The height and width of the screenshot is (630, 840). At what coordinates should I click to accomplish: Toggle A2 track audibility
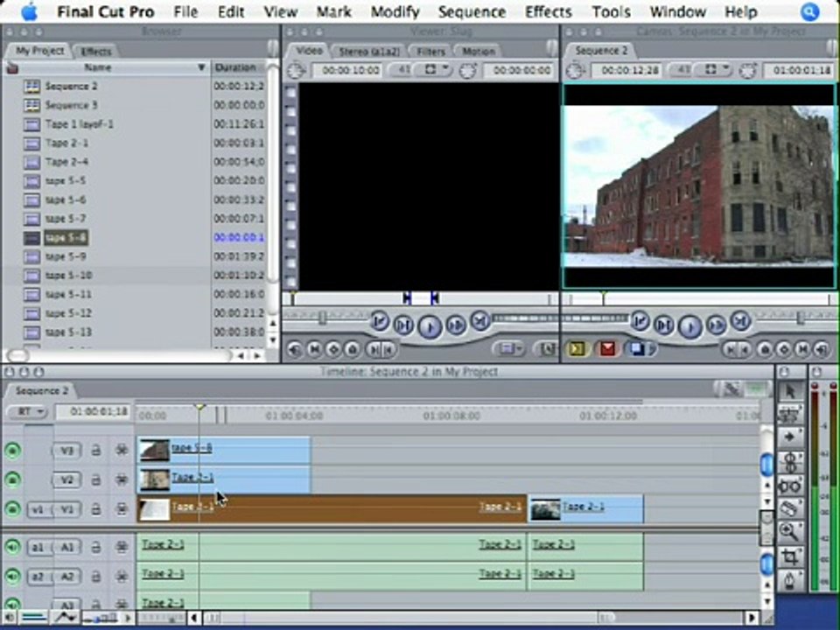pyautogui.click(x=12, y=577)
